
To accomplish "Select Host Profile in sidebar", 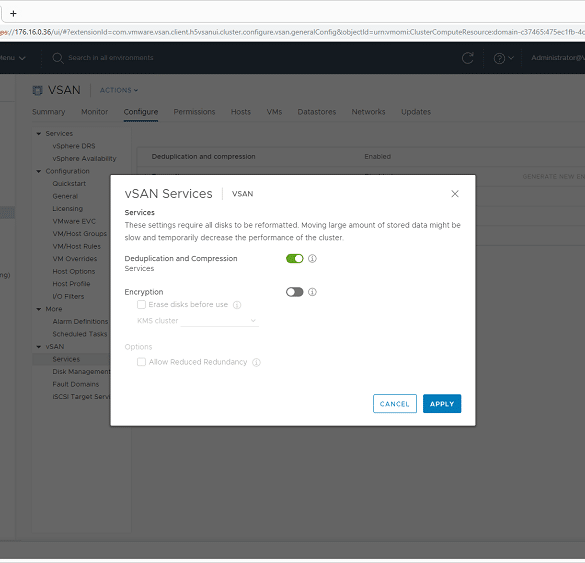I will (71, 284).
